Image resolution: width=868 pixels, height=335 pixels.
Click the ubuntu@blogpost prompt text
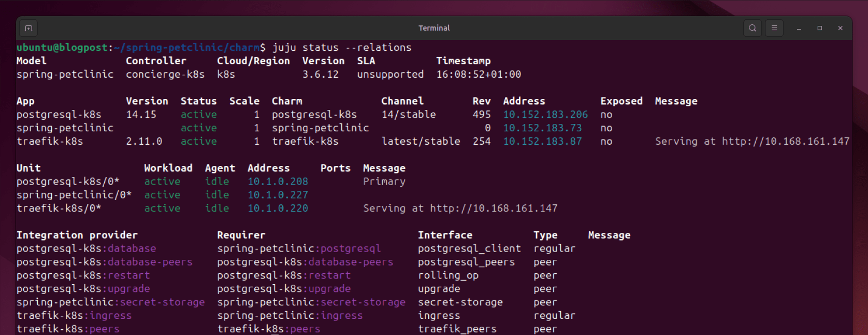(62, 48)
